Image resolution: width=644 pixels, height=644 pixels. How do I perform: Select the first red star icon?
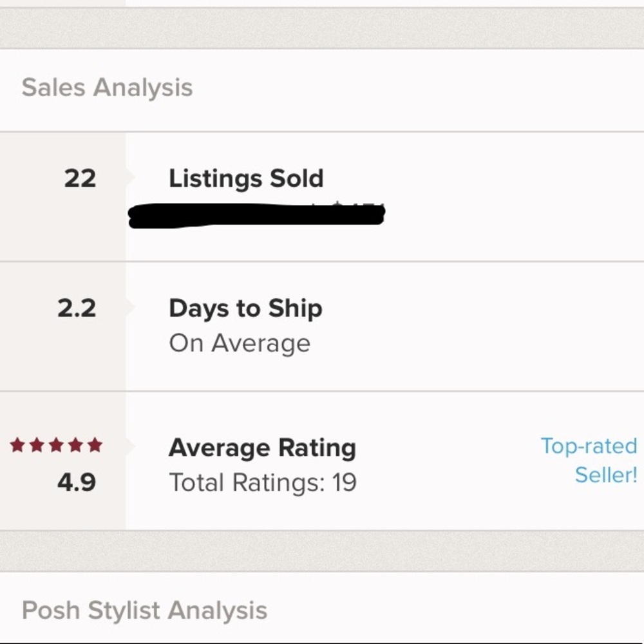[17, 444]
